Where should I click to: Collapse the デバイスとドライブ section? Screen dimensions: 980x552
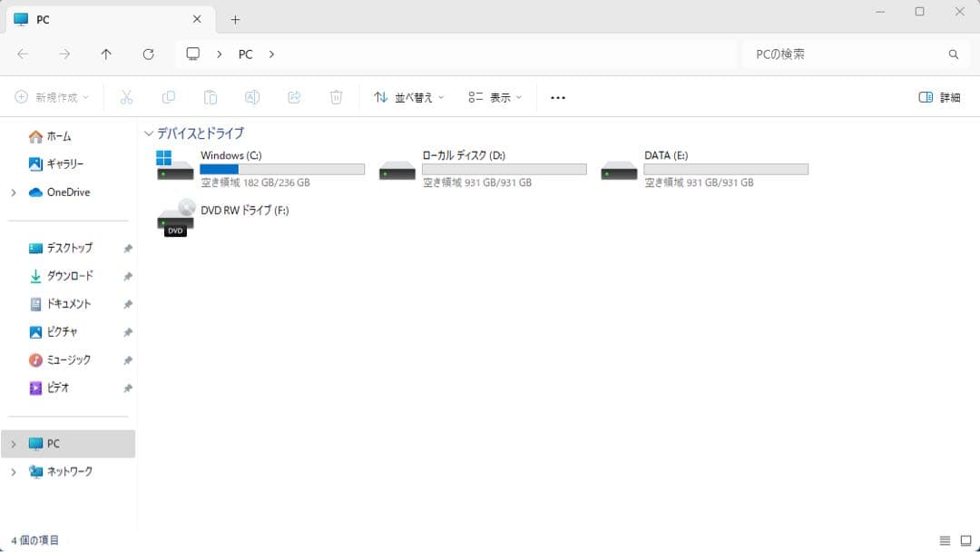(x=150, y=133)
